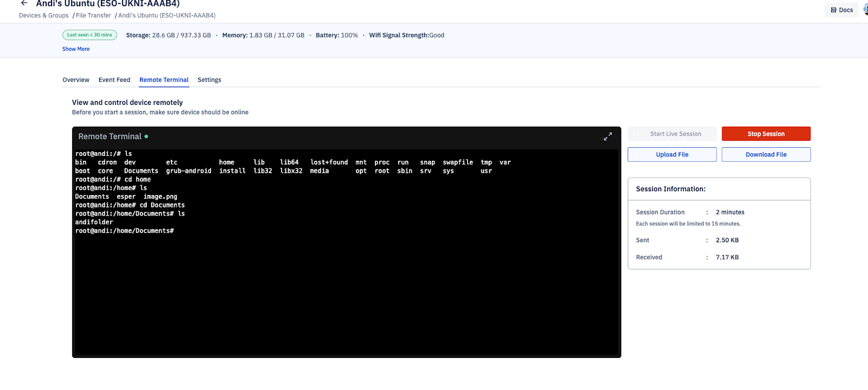Click the Battery: 100% status
Image resolution: width=868 pixels, height=390 pixels.
pos(337,35)
